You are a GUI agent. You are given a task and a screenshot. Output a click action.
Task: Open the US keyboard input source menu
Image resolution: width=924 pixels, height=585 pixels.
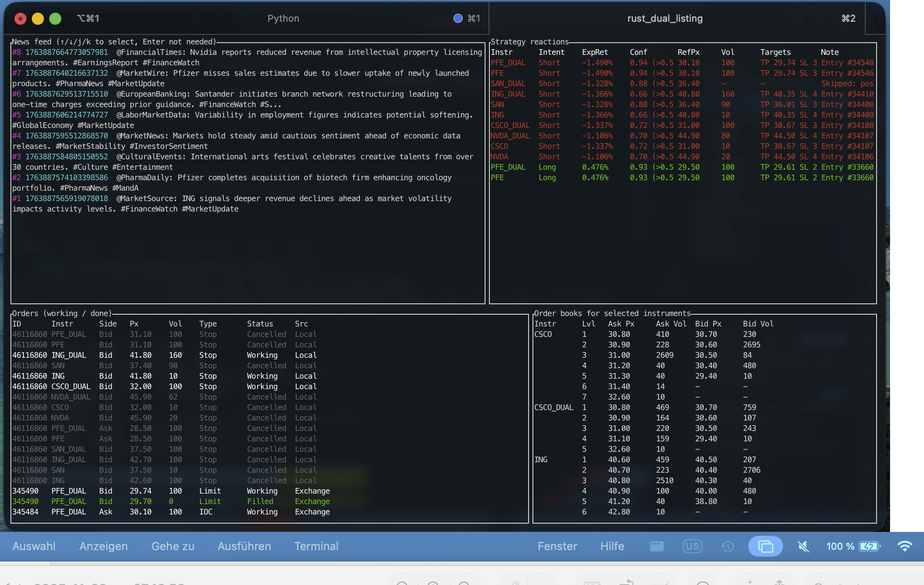692,546
